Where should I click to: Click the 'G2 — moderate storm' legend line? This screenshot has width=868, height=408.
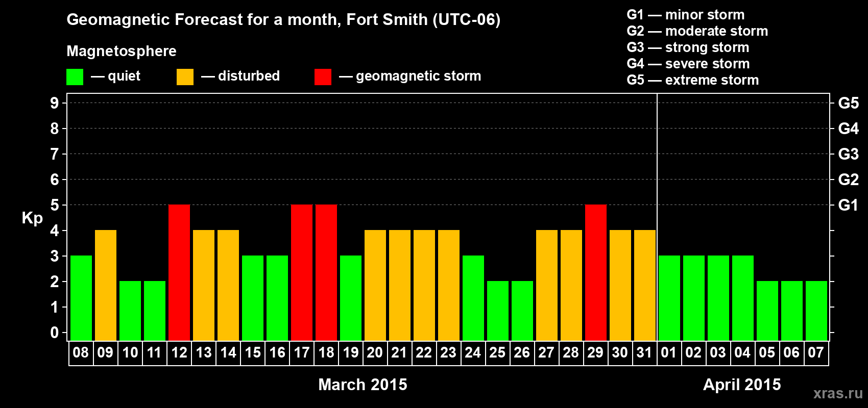[x=697, y=31]
